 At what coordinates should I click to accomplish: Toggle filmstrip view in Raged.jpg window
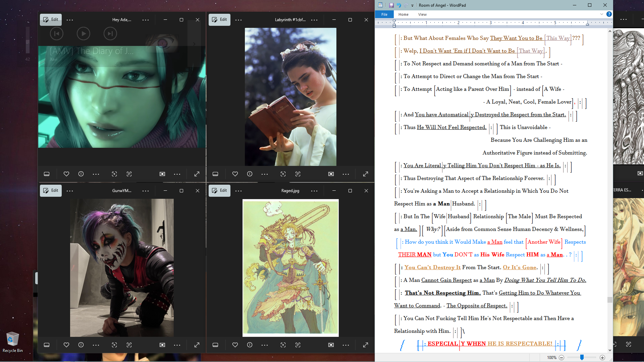pyautogui.click(x=215, y=345)
